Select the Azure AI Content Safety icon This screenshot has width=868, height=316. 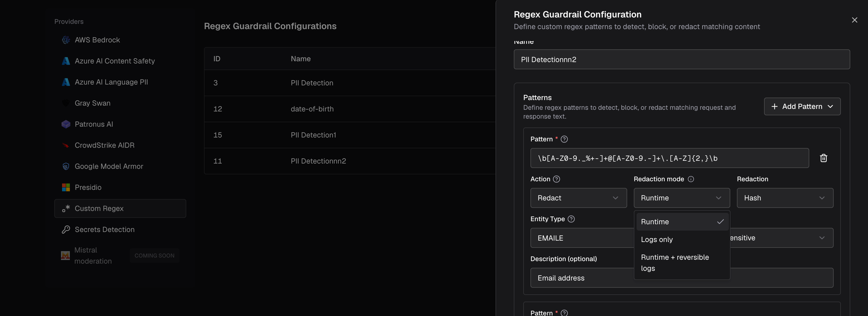point(66,61)
